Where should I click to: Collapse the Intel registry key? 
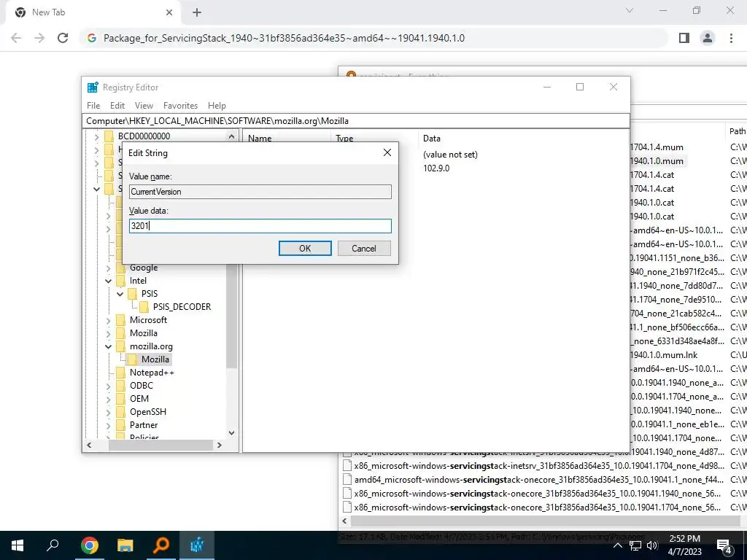click(109, 281)
